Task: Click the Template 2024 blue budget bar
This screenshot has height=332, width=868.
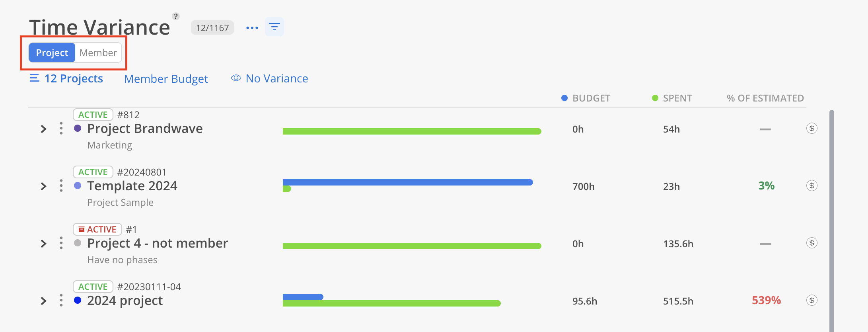Action: click(x=408, y=182)
